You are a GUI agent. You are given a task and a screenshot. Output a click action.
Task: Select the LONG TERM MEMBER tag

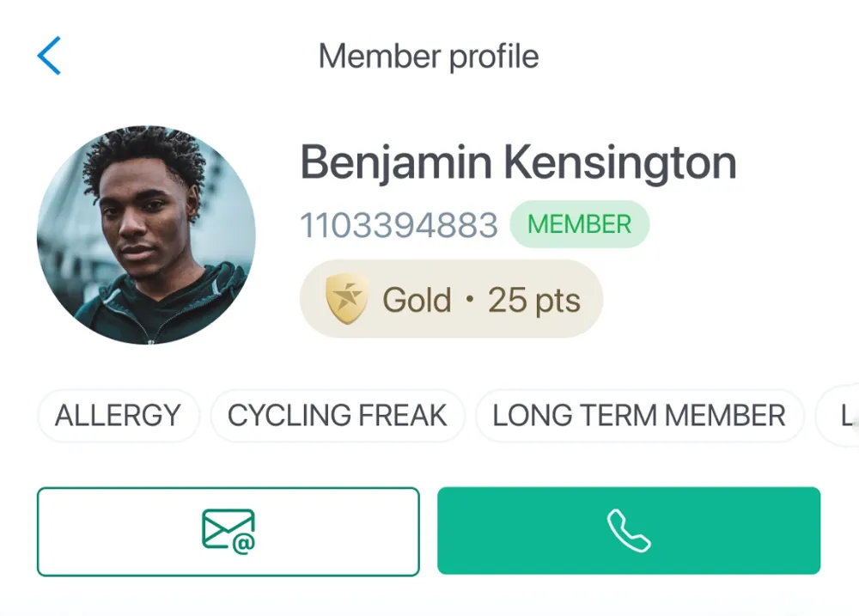[x=638, y=416]
